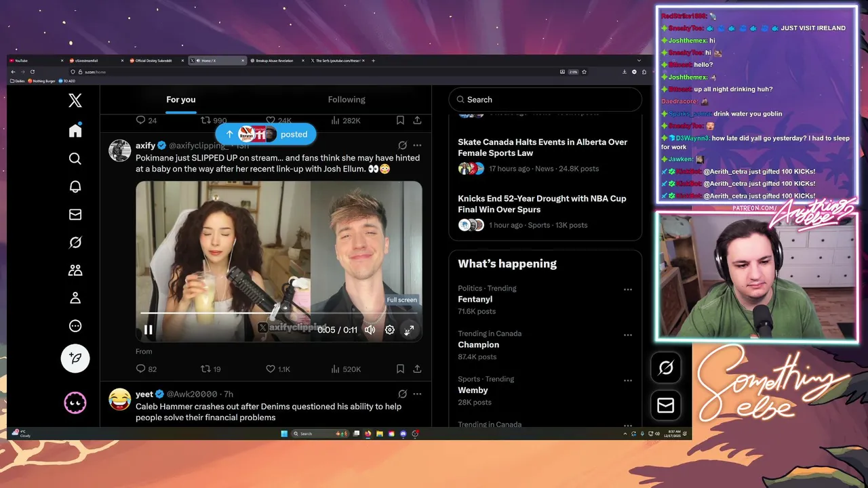868x488 pixels.
Task: Open floating Grok button at right
Action: pos(666,367)
